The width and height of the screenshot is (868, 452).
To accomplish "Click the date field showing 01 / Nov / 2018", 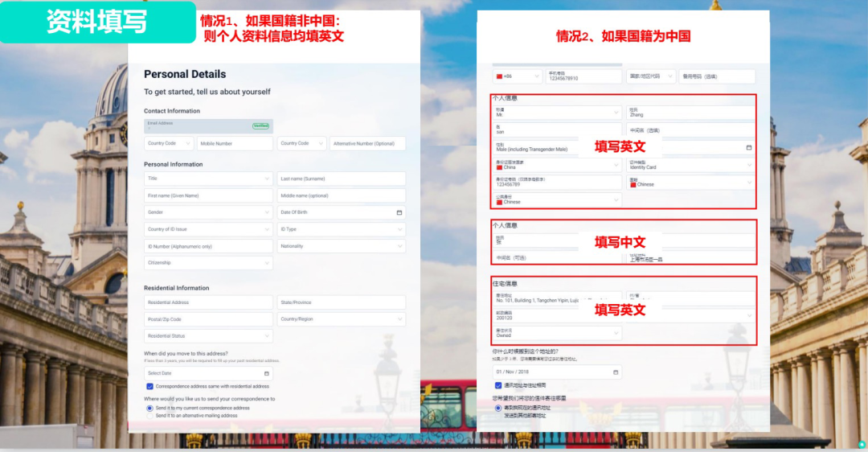I will point(557,372).
